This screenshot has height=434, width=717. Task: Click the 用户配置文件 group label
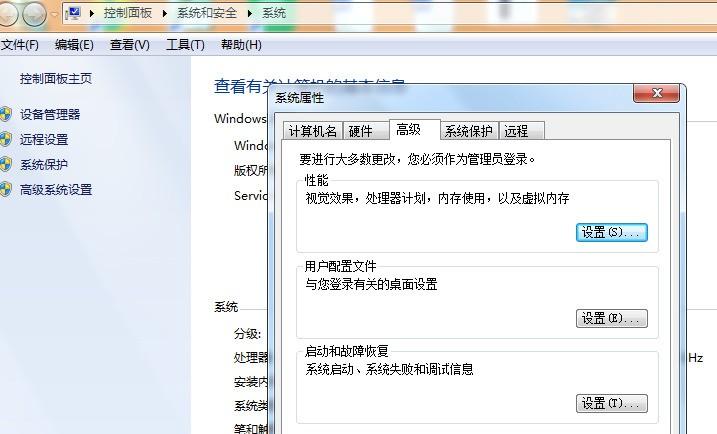coord(340,266)
